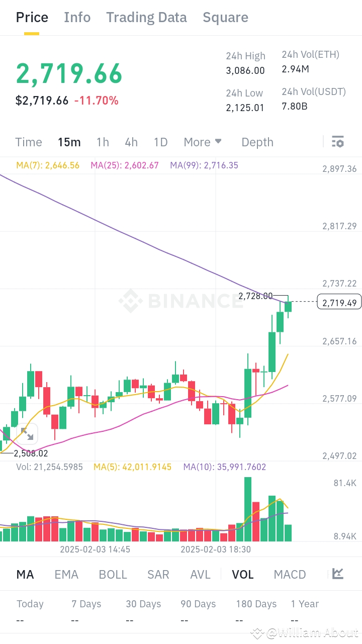Tap the 2,719.49 price label on the chart
The image size is (362, 644).
339,302
